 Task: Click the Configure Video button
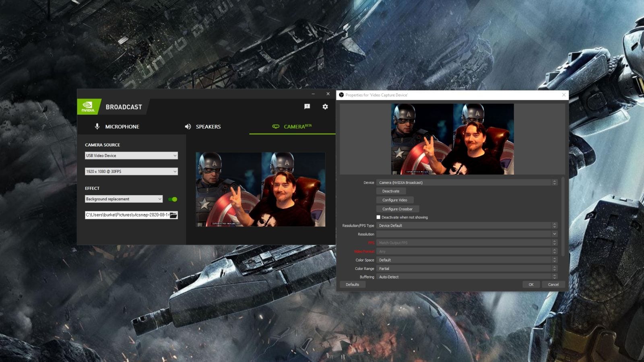click(x=395, y=200)
